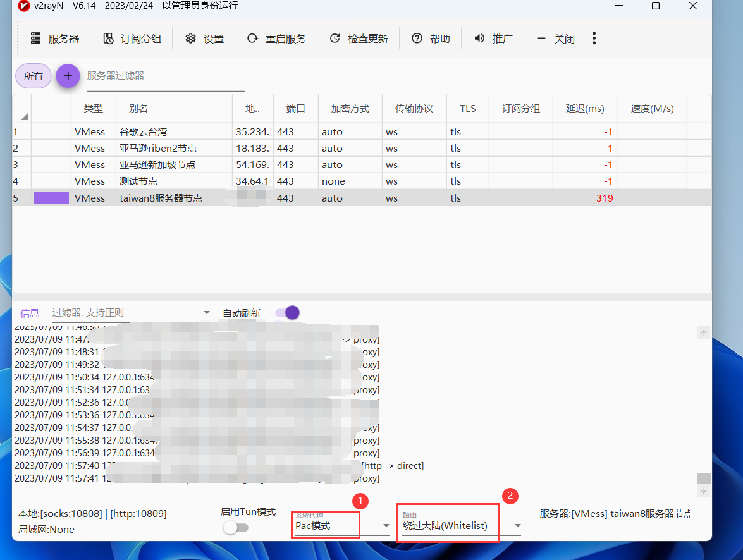Viewport: 743px width, 560px height.
Task: Click the address 35.234. cell
Action: point(252,131)
